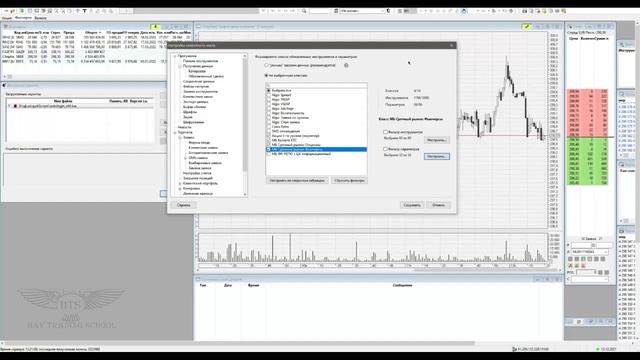The height and width of the screenshot is (360, 640).
Task: Select 'Закрытие позиций' in the settings tree
Action: 198,178
